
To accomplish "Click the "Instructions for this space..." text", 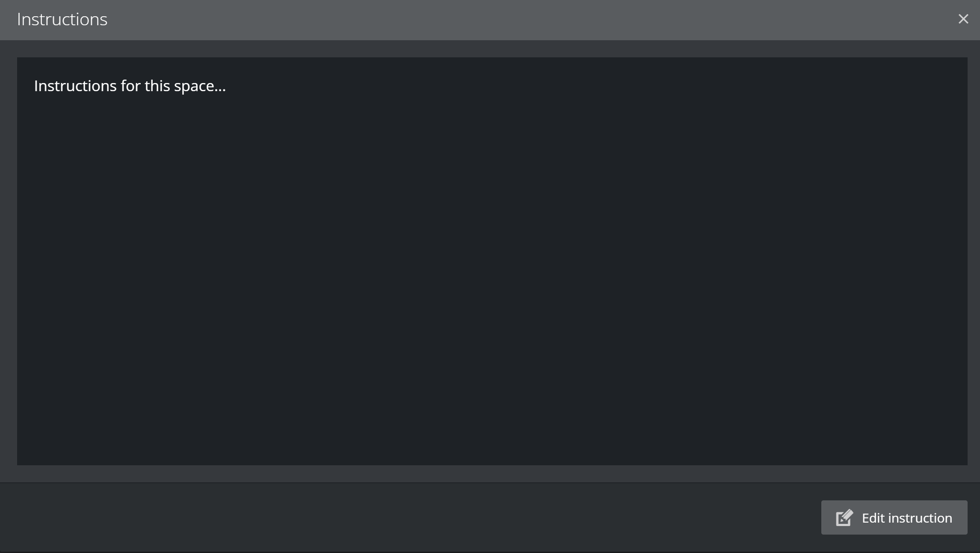I will point(130,86).
